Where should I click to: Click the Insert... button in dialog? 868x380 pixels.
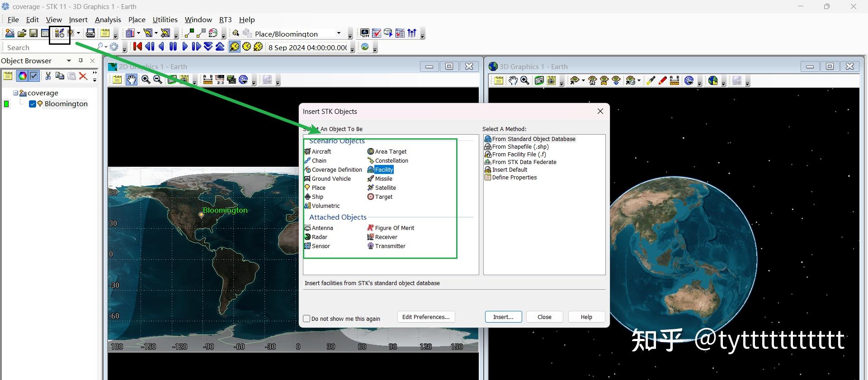click(503, 317)
